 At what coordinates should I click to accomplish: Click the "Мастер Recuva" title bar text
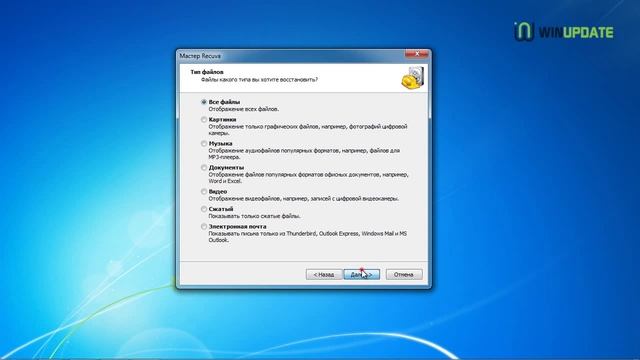(x=200, y=56)
